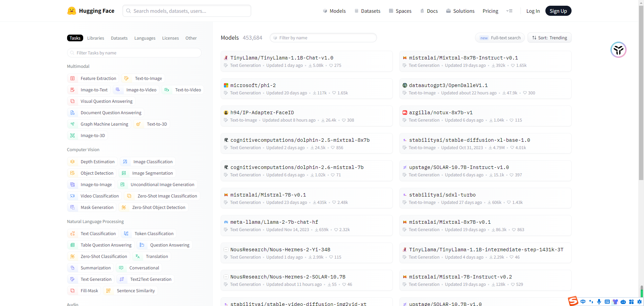The height and width of the screenshot is (306, 644).
Task: Filter by Text Generation task
Action: [x=91, y=279]
